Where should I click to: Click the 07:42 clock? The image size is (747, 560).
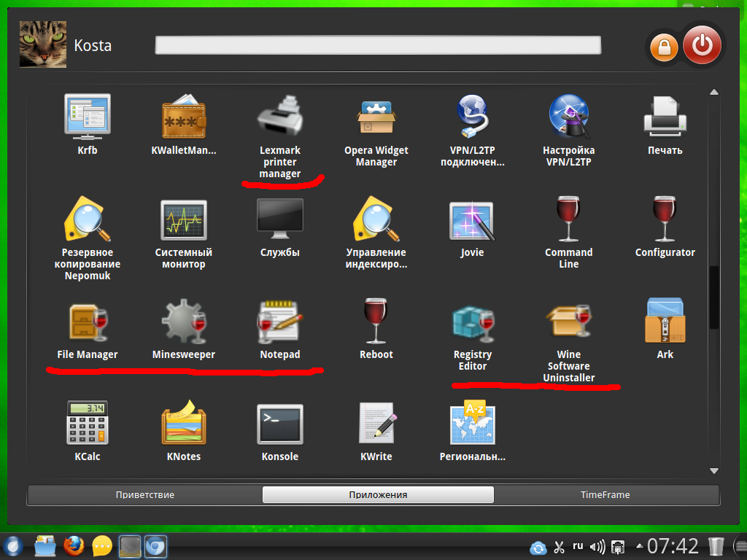tap(673, 546)
